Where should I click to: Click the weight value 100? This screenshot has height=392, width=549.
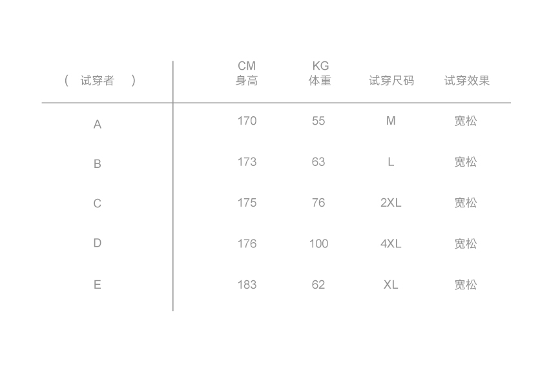point(318,244)
